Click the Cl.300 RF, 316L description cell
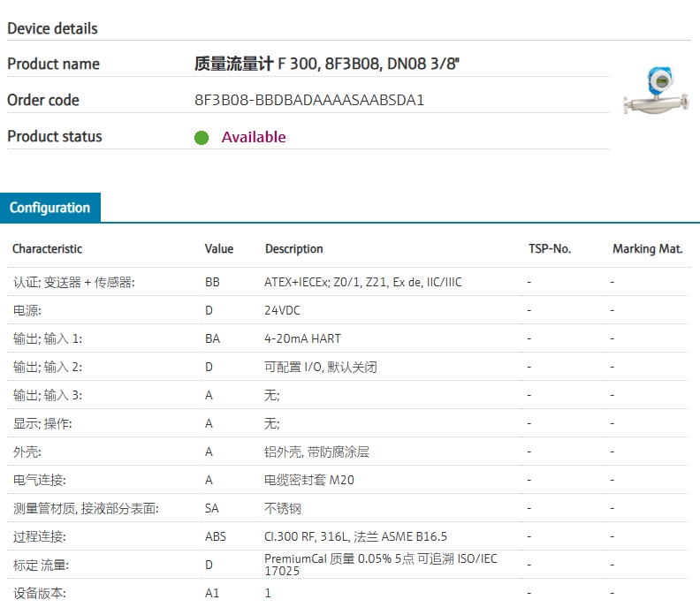 click(355, 536)
